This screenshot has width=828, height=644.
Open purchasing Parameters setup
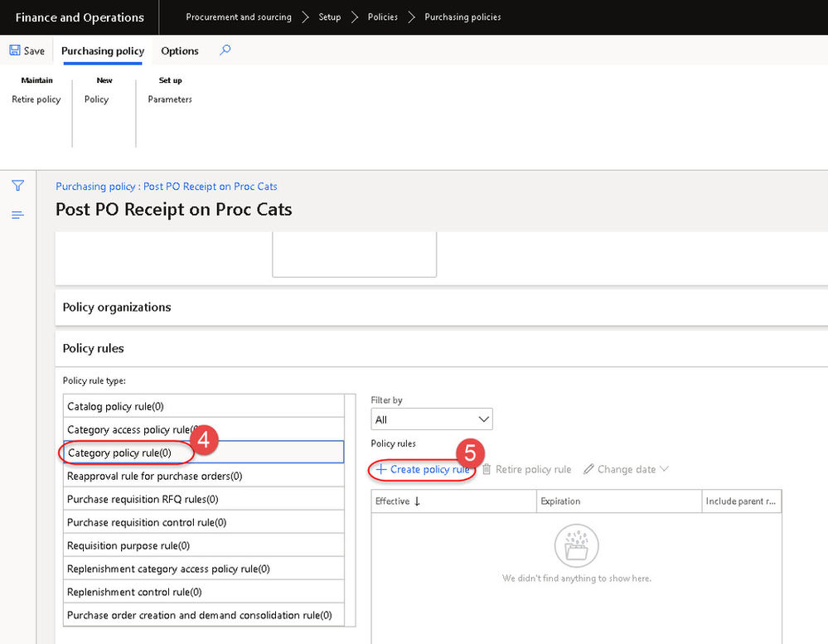[x=169, y=99]
